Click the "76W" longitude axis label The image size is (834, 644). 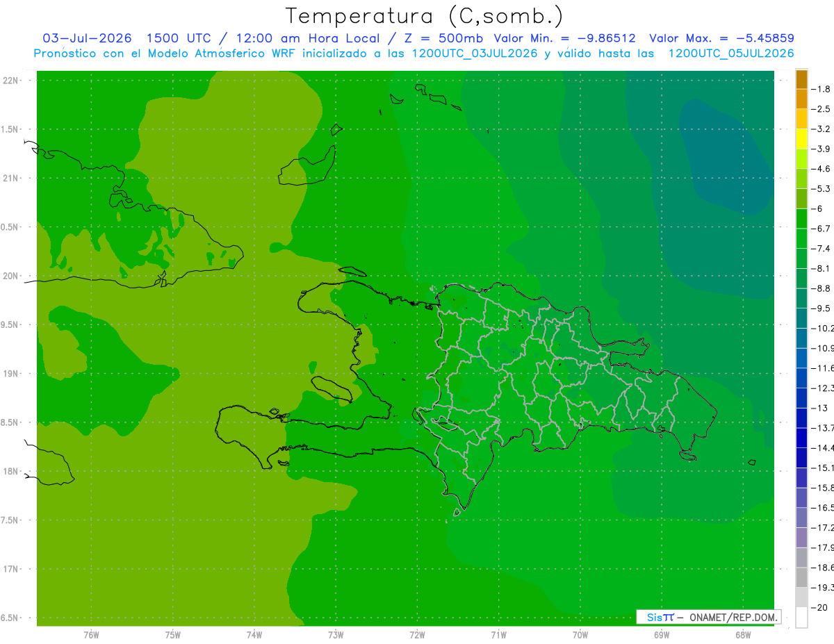pyautogui.click(x=91, y=635)
